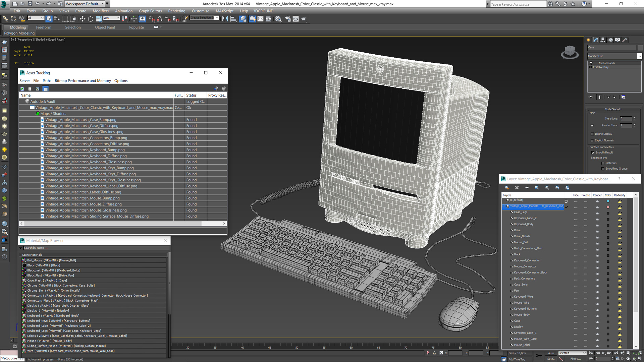Open the Display command panel tab
Viewport: 644px width, 362px height.
[618, 40]
